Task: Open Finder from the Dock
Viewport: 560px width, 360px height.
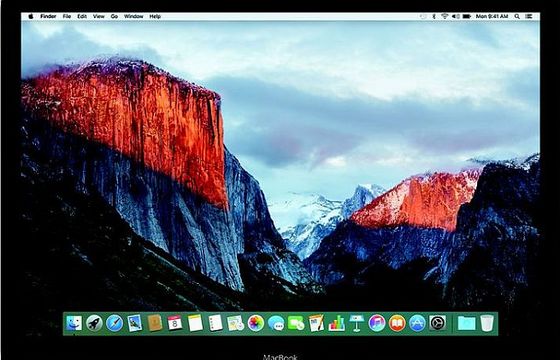Action: (74, 323)
